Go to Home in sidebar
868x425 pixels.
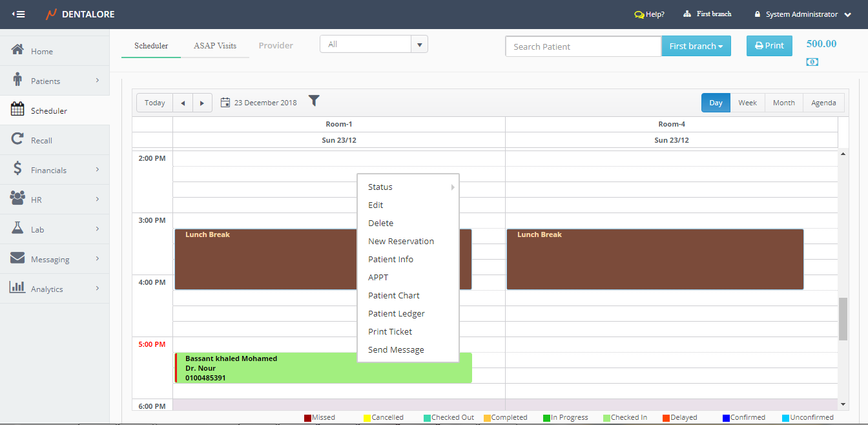pyautogui.click(x=42, y=51)
